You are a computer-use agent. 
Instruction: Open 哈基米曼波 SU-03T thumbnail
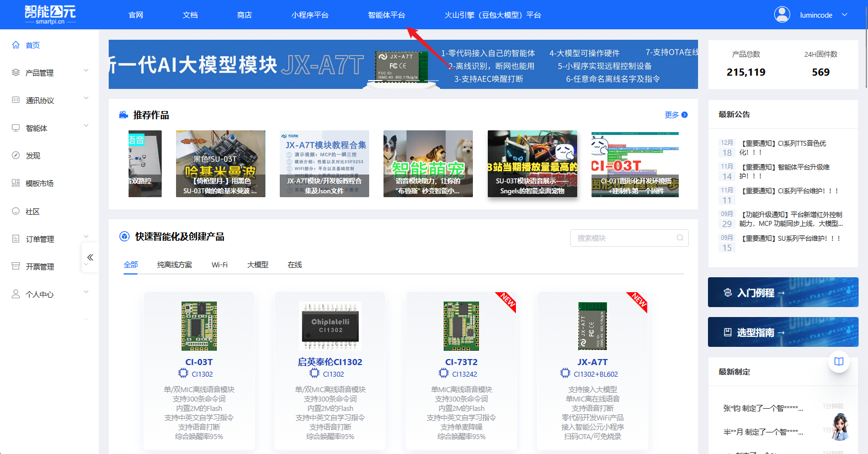point(221,163)
